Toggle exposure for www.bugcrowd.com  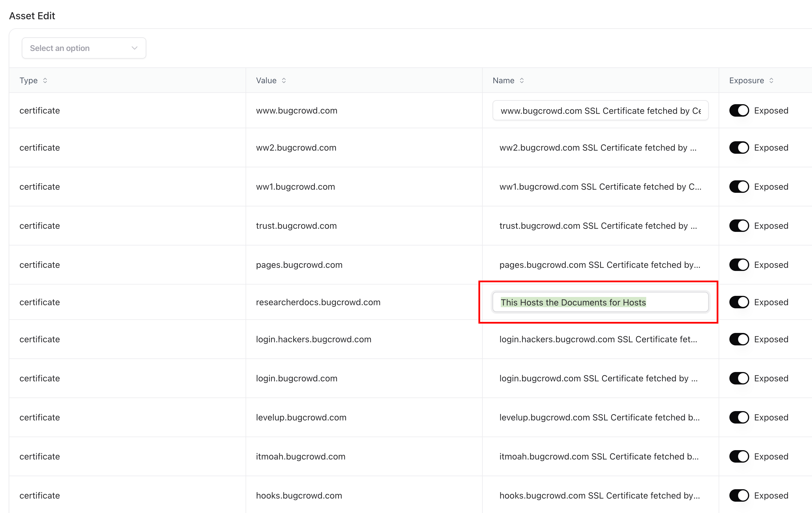(x=739, y=110)
